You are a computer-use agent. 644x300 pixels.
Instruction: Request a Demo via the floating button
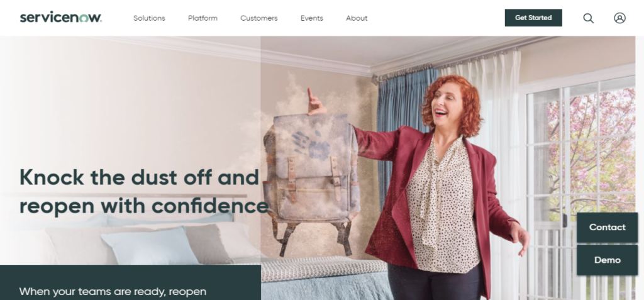(x=607, y=260)
